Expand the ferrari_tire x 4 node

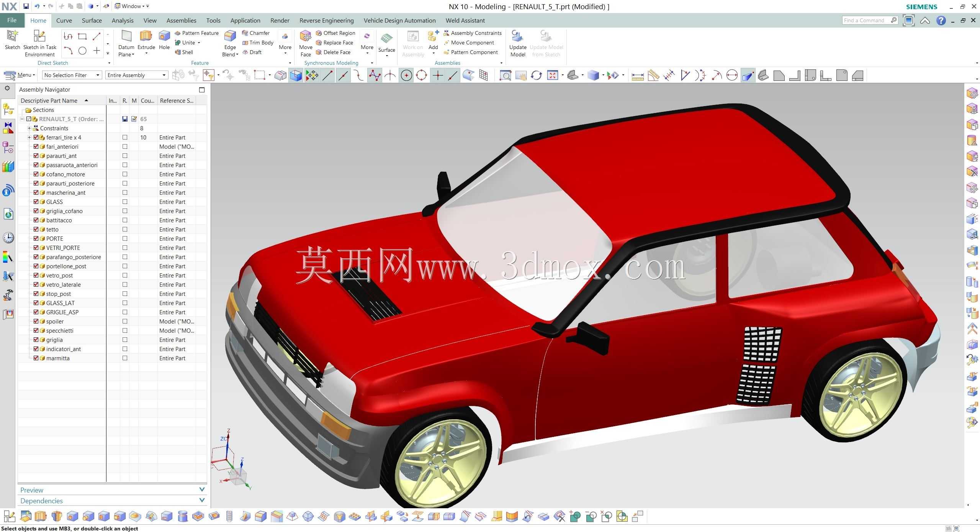pos(29,137)
